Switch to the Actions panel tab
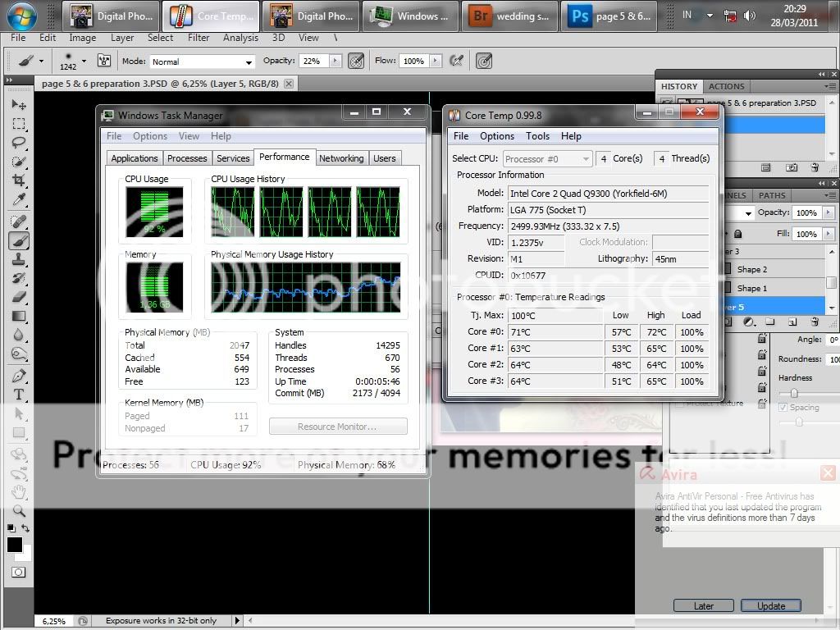Image resolution: width=840 pixels, height=630 pixels. [x=727, y=86]
